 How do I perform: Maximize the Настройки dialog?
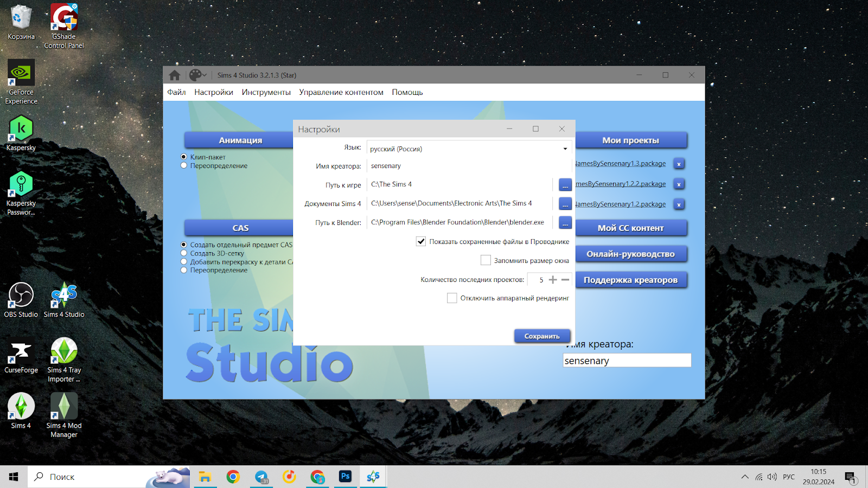535,129
